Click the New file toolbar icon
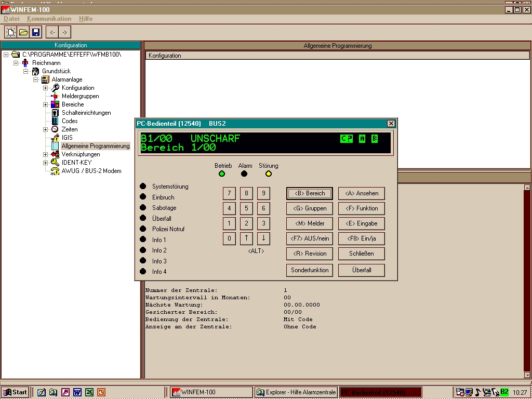Screen dimensions: 532x399 coord(10,32)
